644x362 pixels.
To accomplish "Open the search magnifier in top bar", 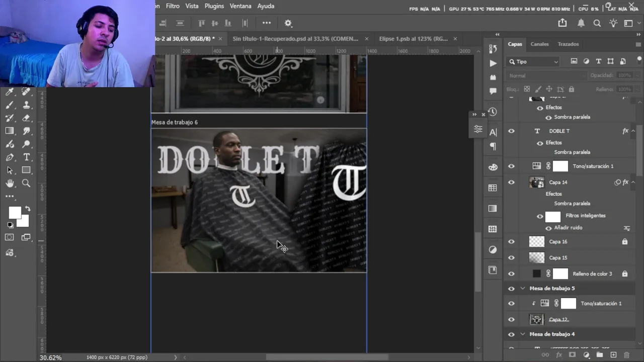I will (597, 23).
